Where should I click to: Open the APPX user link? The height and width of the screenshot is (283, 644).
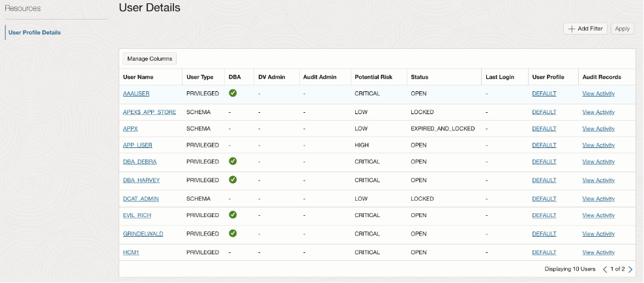coord(130,128)
